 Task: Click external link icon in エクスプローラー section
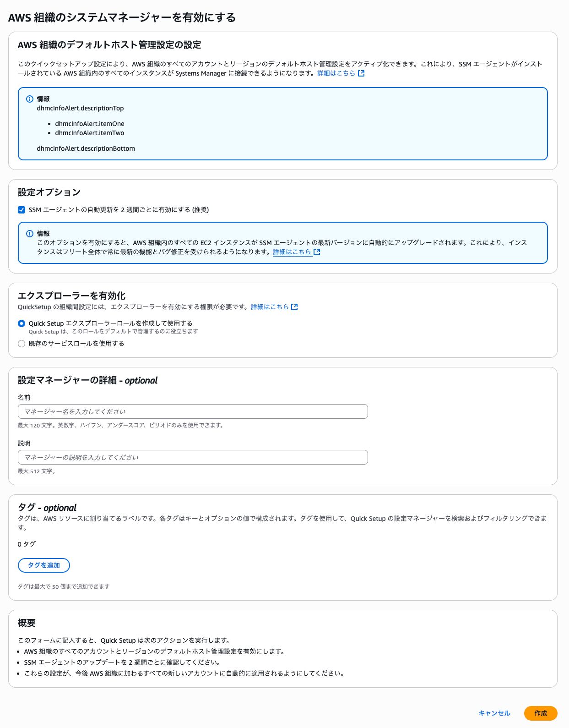294,307
